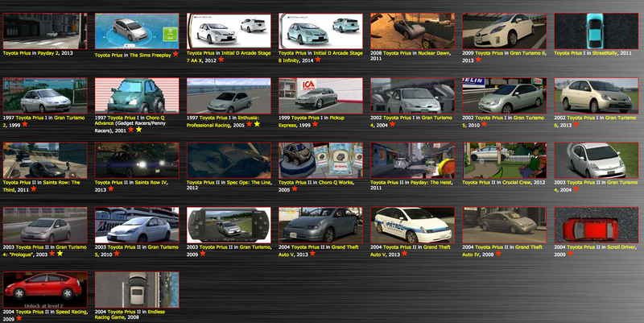Click red star after Grand Theft Auto IV, 2008
The height and width of the screenshot is (323, 644).
(x=498, y=254)
